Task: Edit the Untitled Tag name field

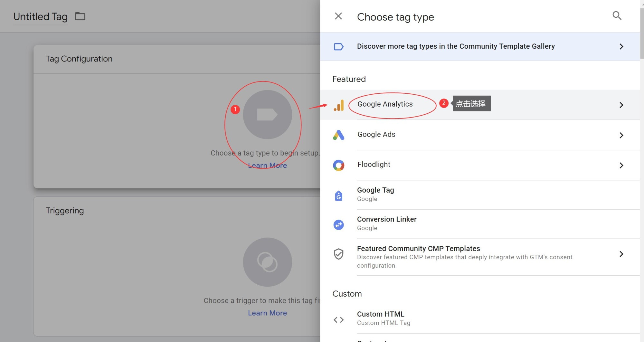Action: coord(41,17)
